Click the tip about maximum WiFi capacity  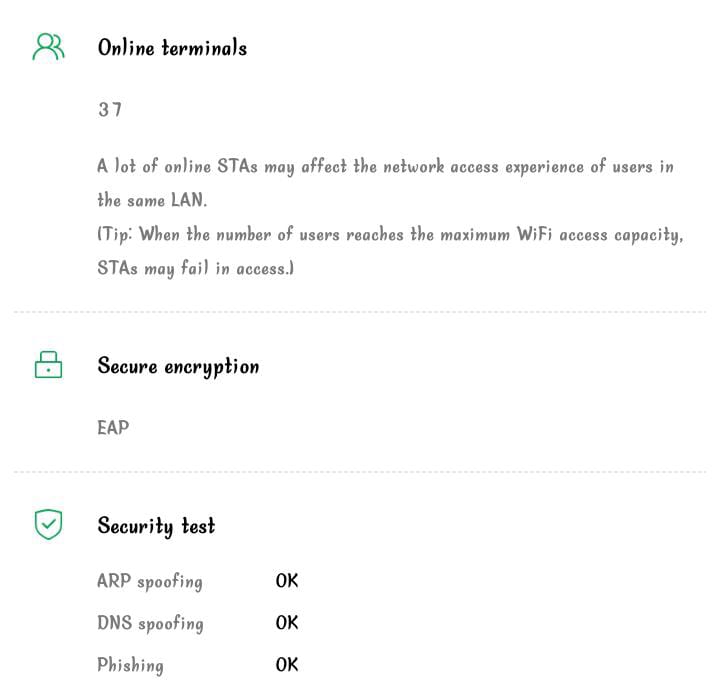click(390, 235)
